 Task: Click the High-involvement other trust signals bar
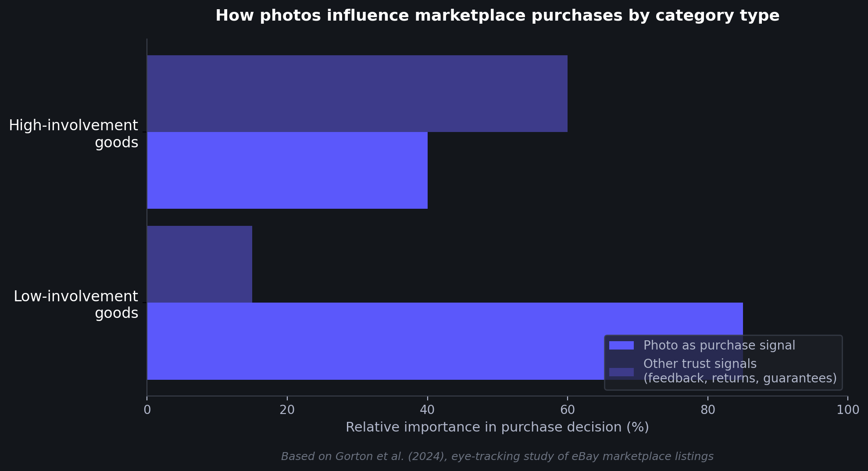click(x=357, y=93)
